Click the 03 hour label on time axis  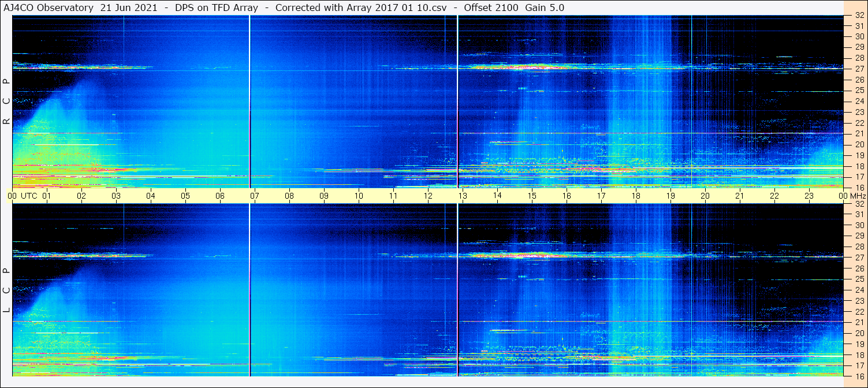pyautogui.click(x=116, y=196)
